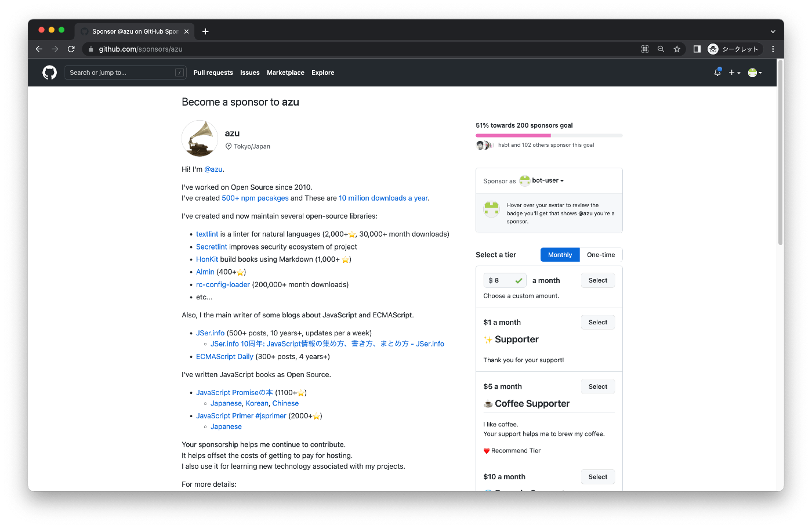Open the Chrome three-dot menu

(773, 49)
